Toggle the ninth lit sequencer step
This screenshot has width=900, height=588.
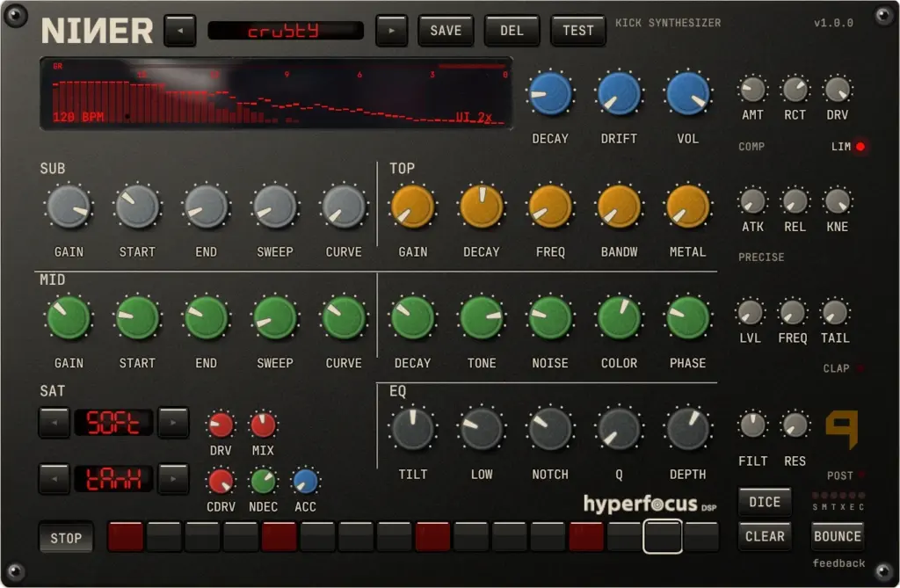point(432,537)
